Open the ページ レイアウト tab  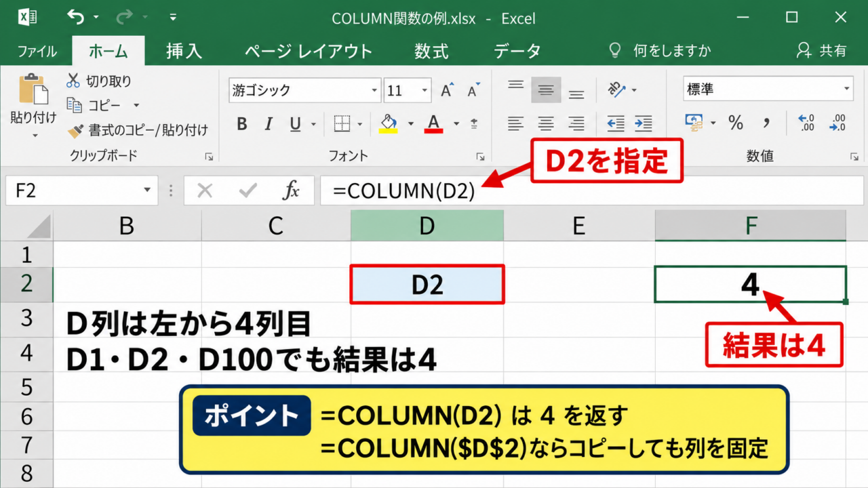(309, 52)
